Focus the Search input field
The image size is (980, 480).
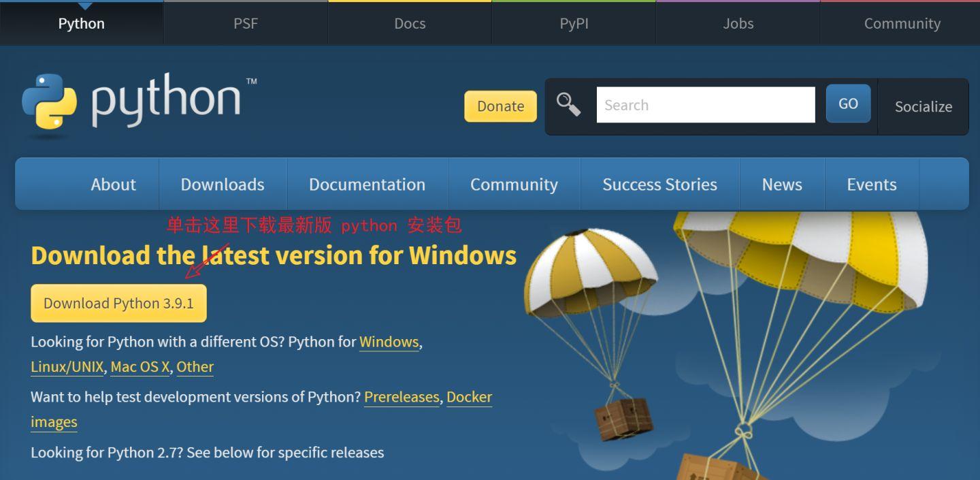click(x=706, y=105)
